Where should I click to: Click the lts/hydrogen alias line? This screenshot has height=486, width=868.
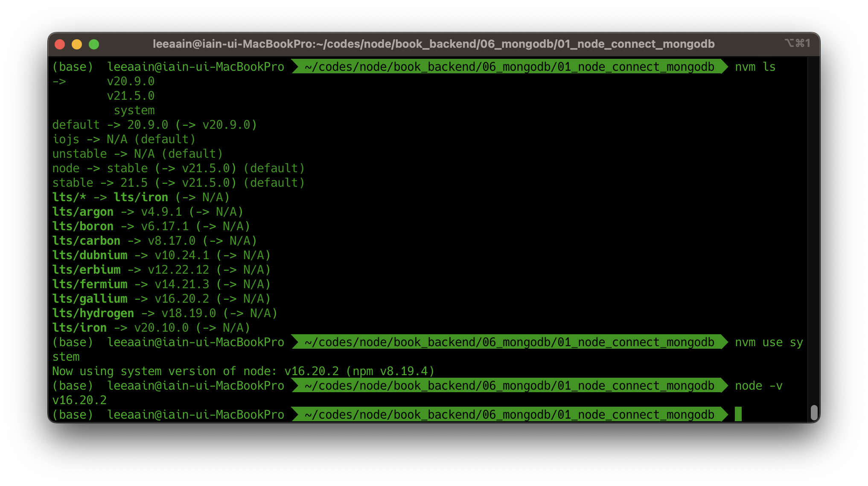tap(164, 313)
